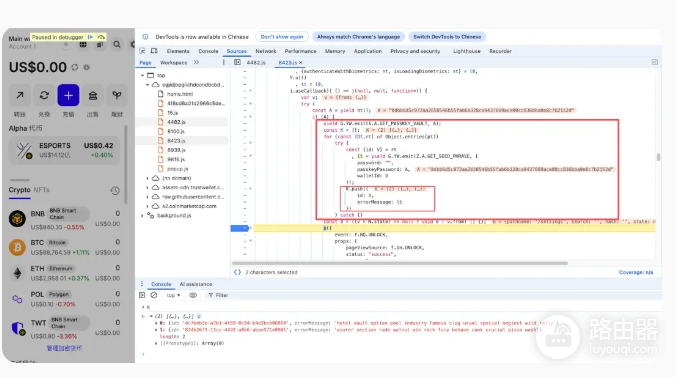
Task: Open the ESPORTS alpha token card
Action: click(x=64, y=151)
